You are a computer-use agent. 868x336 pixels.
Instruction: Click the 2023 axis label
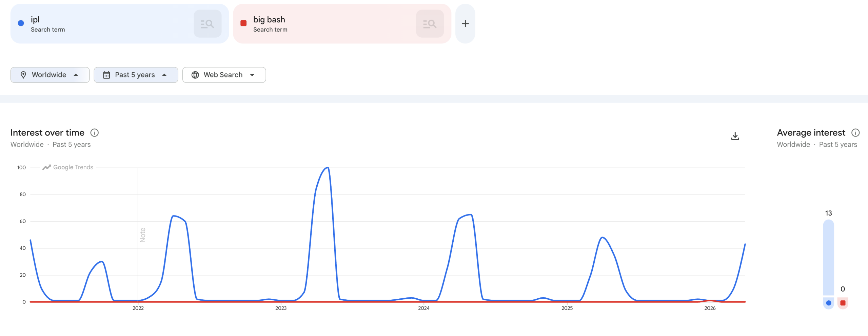pyautogui.click(x=281, y=308)
